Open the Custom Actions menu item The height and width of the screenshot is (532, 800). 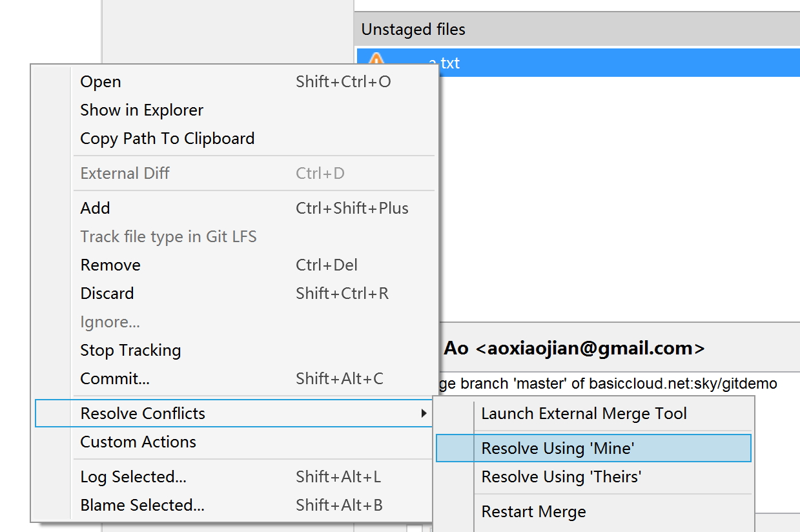[x=138, y=442]
